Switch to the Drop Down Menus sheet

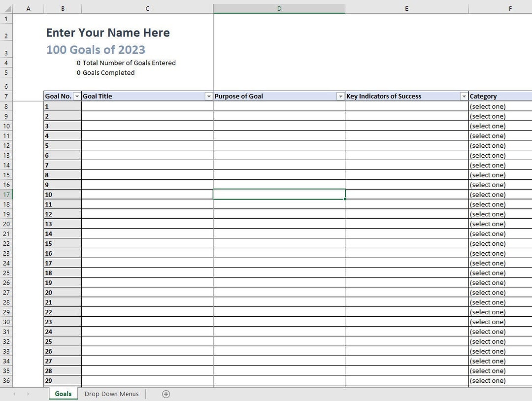pos(112,394)
